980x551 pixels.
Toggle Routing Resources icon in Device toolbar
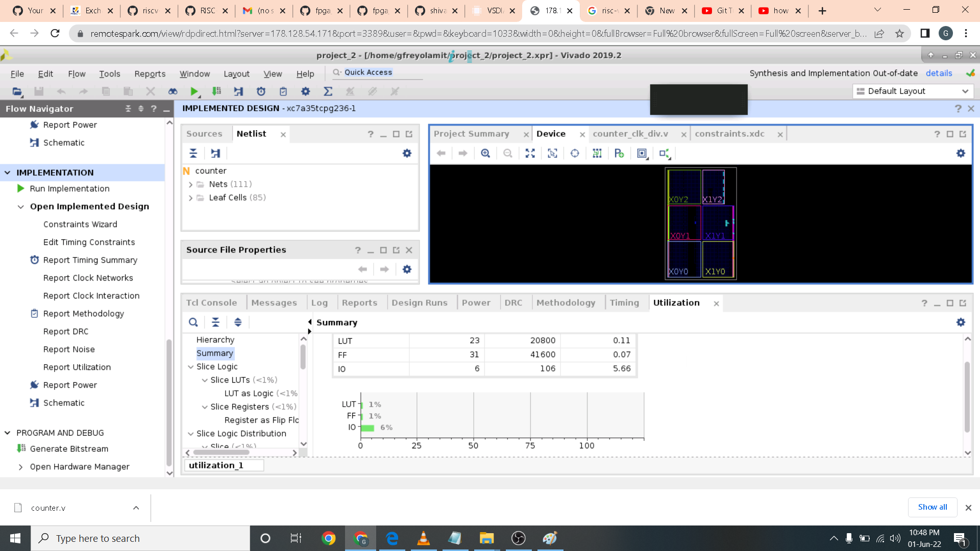[597, 154]
